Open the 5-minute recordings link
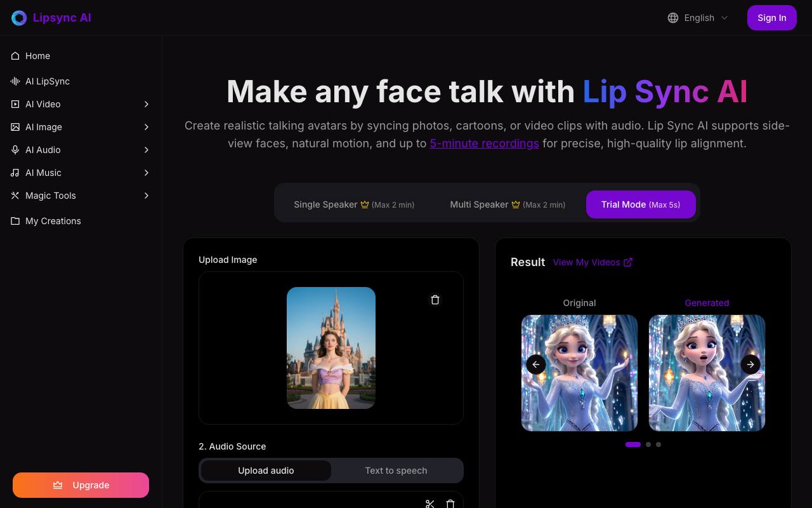Viewport: 812px width, 508px height. (x=485, y=144)
